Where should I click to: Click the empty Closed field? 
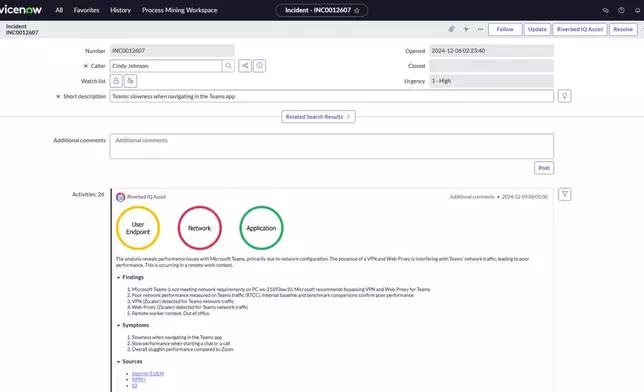(x=492, y=66)
